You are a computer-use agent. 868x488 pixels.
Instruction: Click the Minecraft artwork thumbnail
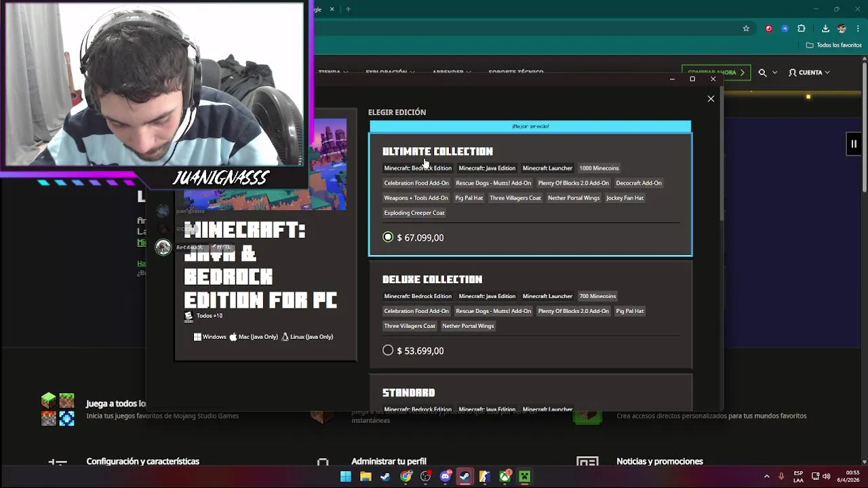[266, 164]
